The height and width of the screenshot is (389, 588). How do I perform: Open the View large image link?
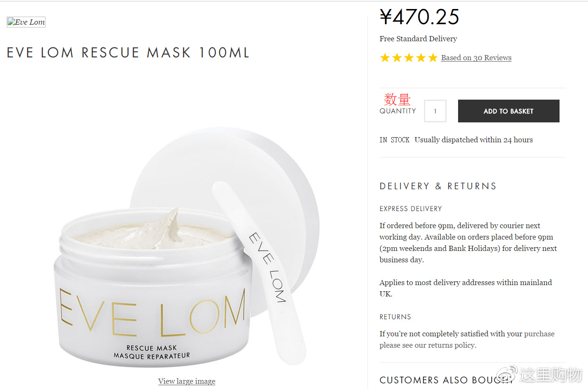pyautogui.click(x=187, y=381)
